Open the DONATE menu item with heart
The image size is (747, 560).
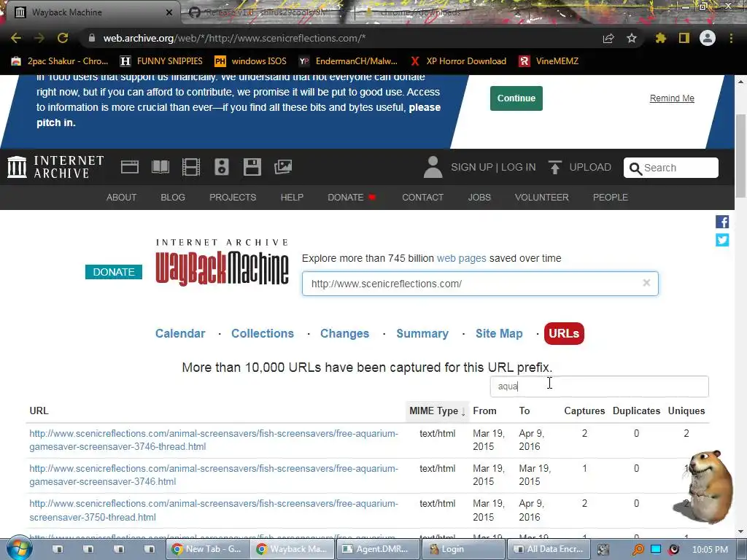pyautogui.click(x=352, y=197)
